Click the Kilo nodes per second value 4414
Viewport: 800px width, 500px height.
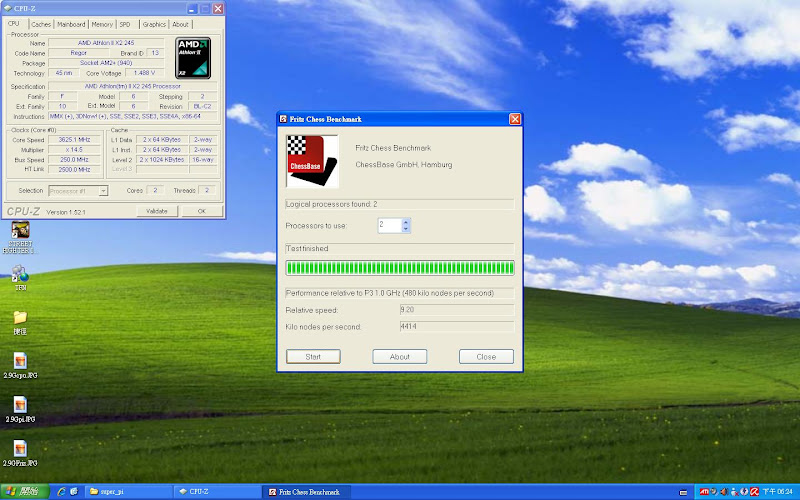457,327
